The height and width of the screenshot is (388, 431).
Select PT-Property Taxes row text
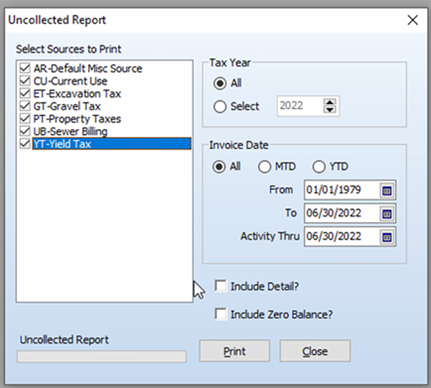[77, 119]
